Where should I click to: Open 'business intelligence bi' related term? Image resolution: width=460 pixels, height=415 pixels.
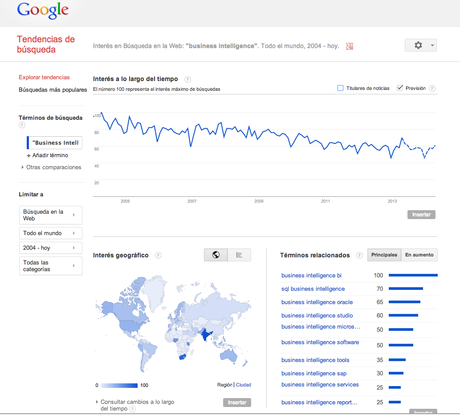pos(311,275)
